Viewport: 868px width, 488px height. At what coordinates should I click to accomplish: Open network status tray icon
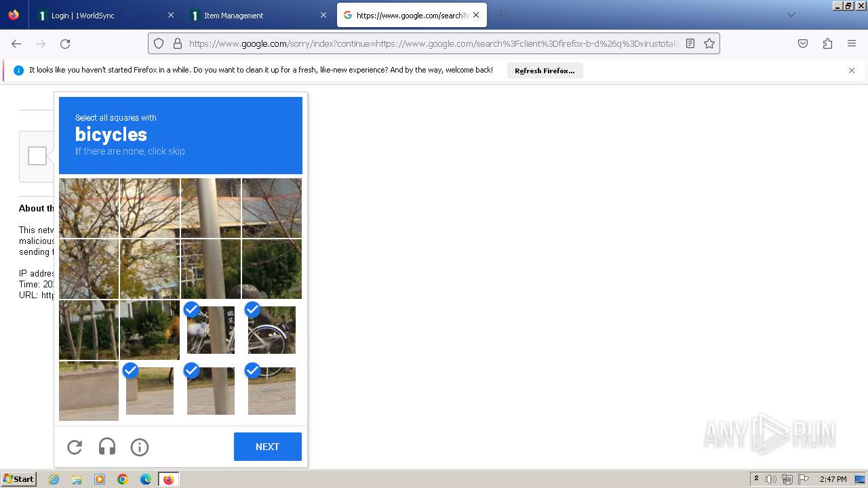tap(787, 479)
